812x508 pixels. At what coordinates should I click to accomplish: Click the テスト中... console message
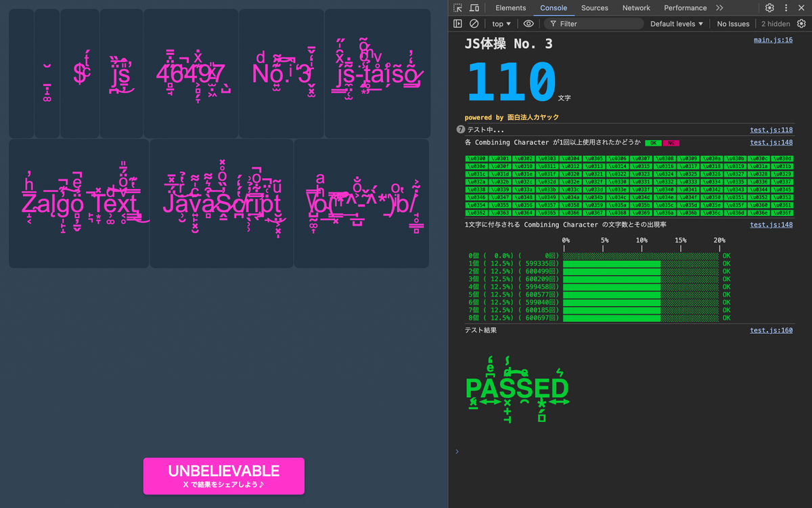point(486,130)
